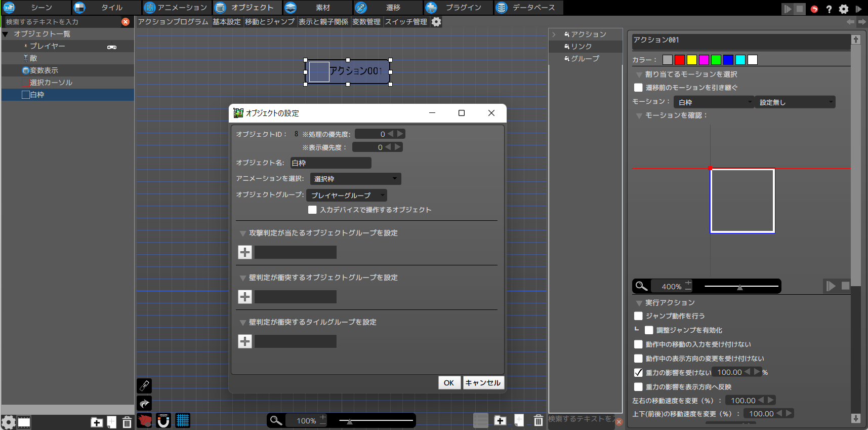Collapse 割り当てるモーションを選択 section
868x430 pixels.
click(x=639, y=74)
